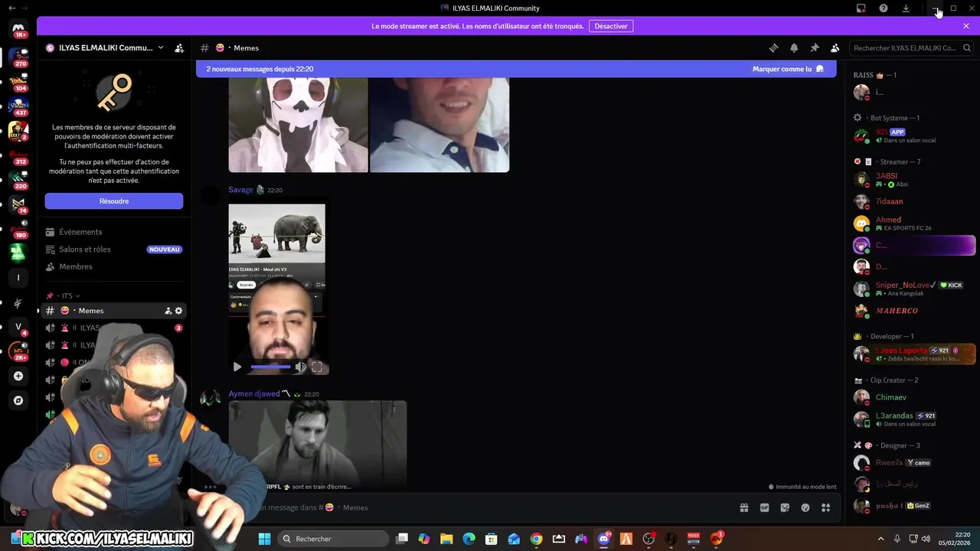Open the Discord direct messages home icon
This screenshot has height=551, width=980.
tap(18, 29)
